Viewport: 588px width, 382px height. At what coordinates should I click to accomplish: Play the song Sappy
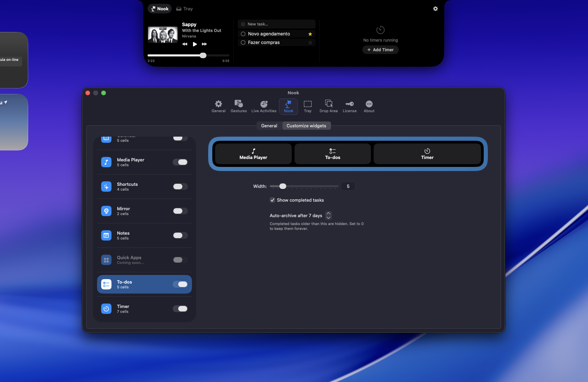[x=195, y=44]
